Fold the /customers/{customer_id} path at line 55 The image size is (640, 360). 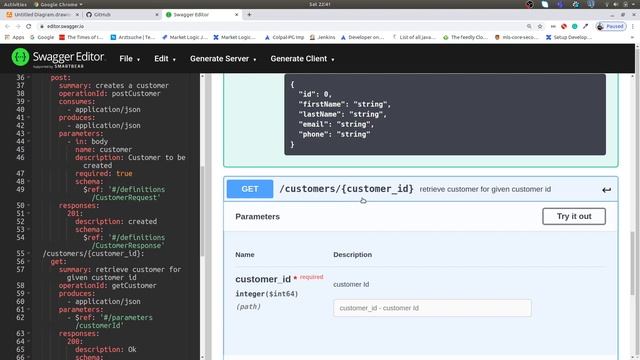pyautogui.click(x=29, y=253)
